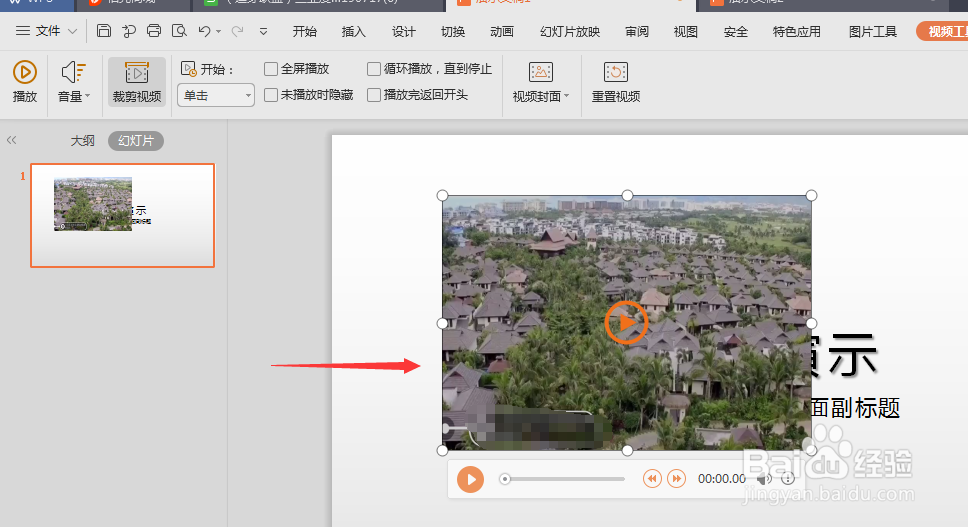Select slide 1 thumbnail

coord(122,215)
